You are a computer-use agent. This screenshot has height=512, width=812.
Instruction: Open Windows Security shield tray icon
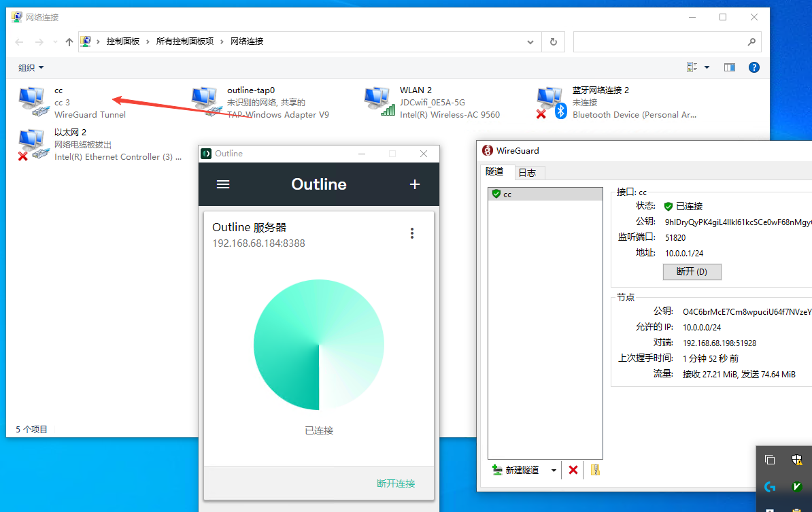(x=796, y=459)
